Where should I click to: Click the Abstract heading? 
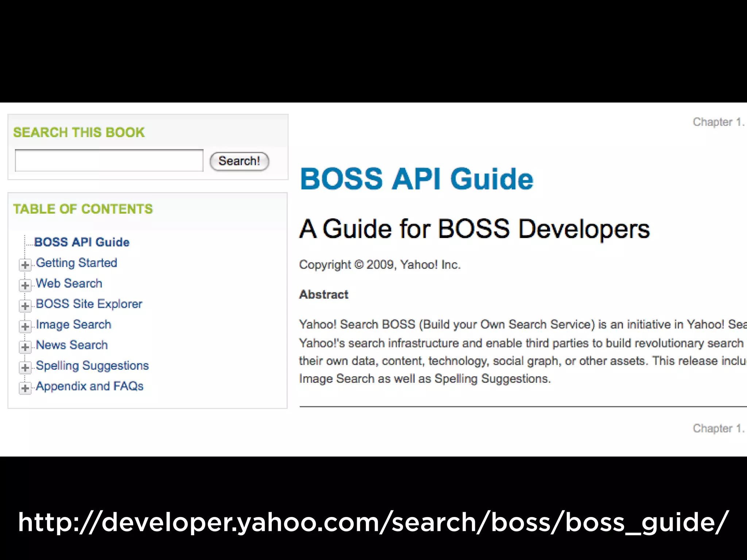pos(324,294)
